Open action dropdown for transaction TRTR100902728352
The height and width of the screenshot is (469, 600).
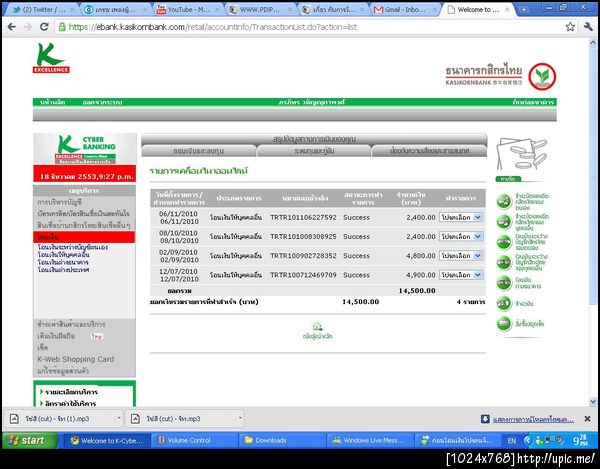(x=461, y=256)
